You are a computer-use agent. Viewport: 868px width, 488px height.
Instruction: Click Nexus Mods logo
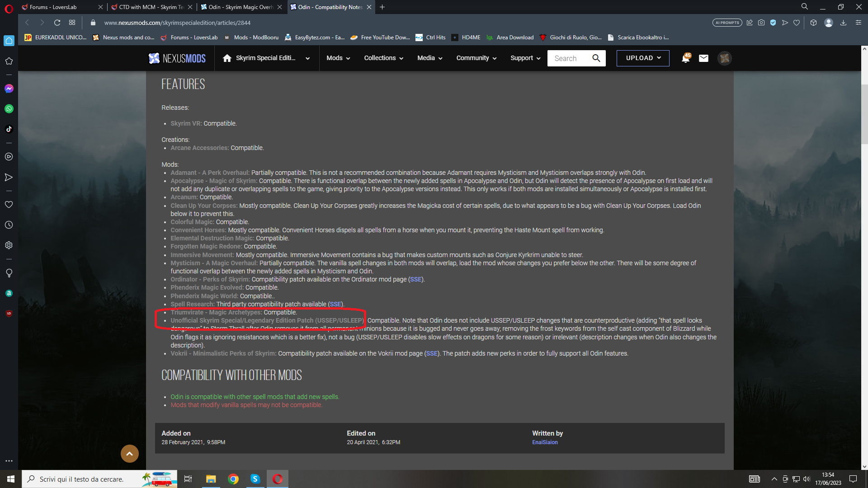pos(177,58)
